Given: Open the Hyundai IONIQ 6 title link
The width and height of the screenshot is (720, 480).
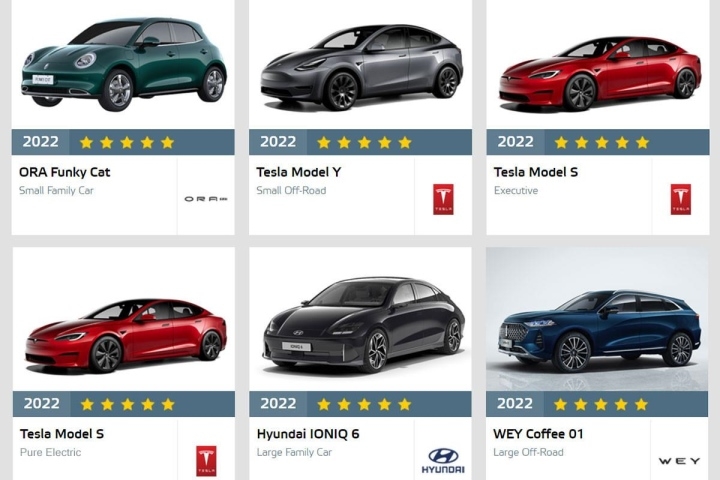Looking at the screenshot, I should (308, 434).
